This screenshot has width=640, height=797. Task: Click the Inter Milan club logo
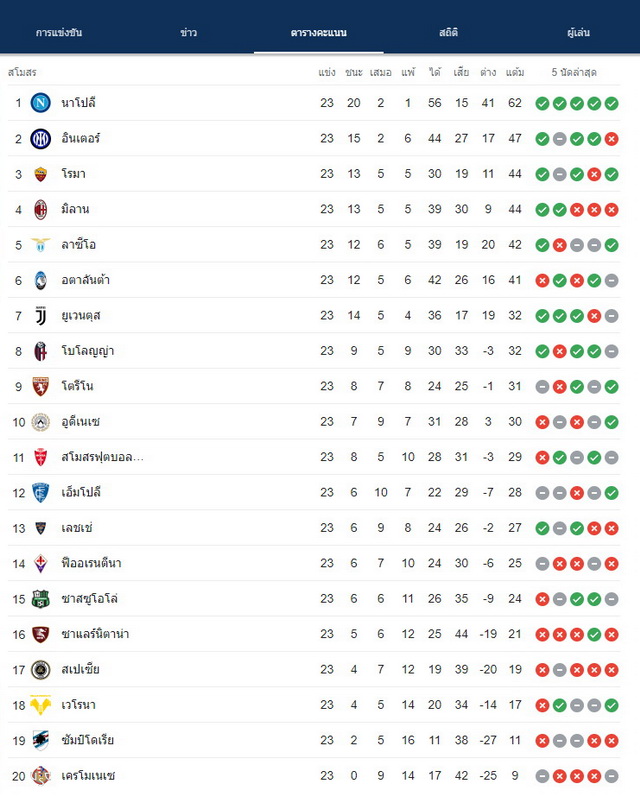tap(41, 139)
